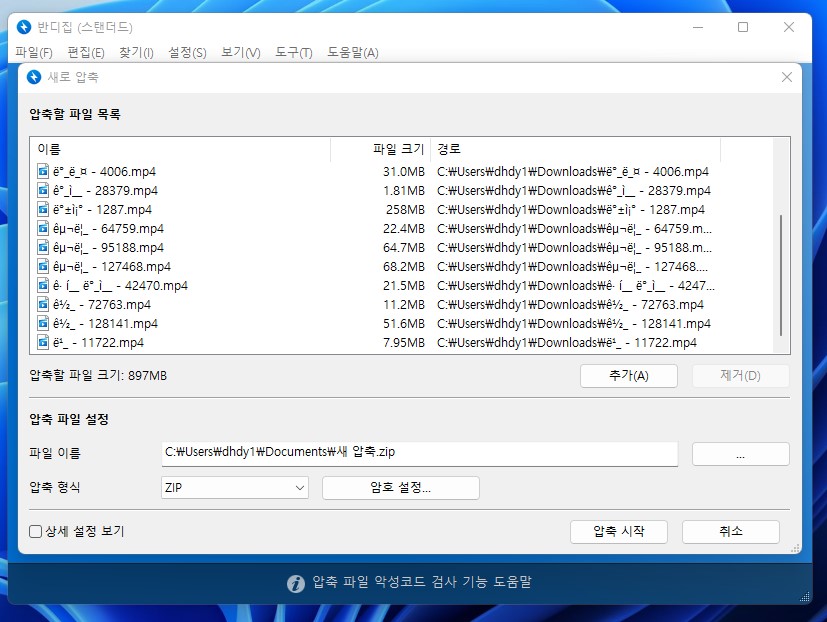Click the path cell ending 1287.mp4

tap(571, 209)
